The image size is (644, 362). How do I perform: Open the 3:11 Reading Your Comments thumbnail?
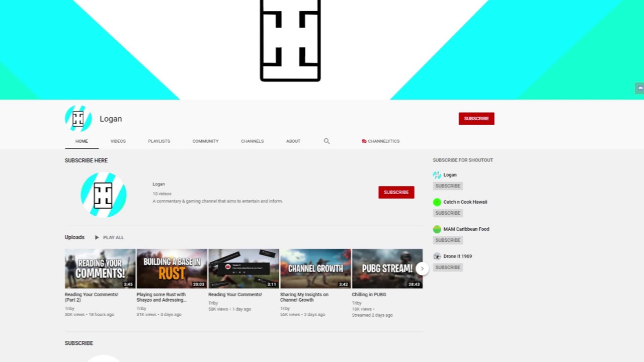244,268
